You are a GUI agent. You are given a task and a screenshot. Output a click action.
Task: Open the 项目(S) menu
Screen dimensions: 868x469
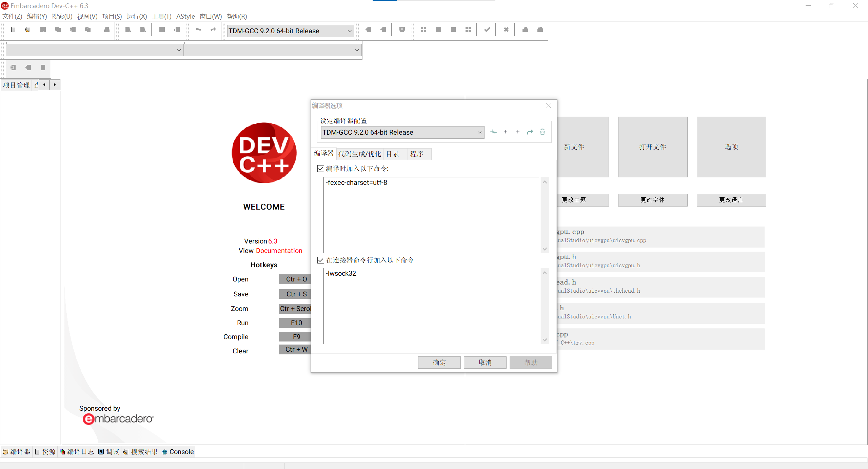coord(112,16)
